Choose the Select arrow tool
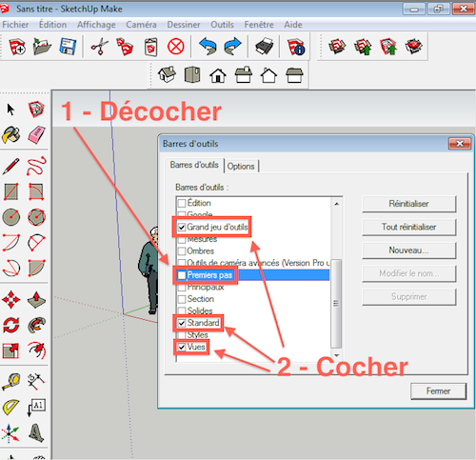 (x=10, y=110)
